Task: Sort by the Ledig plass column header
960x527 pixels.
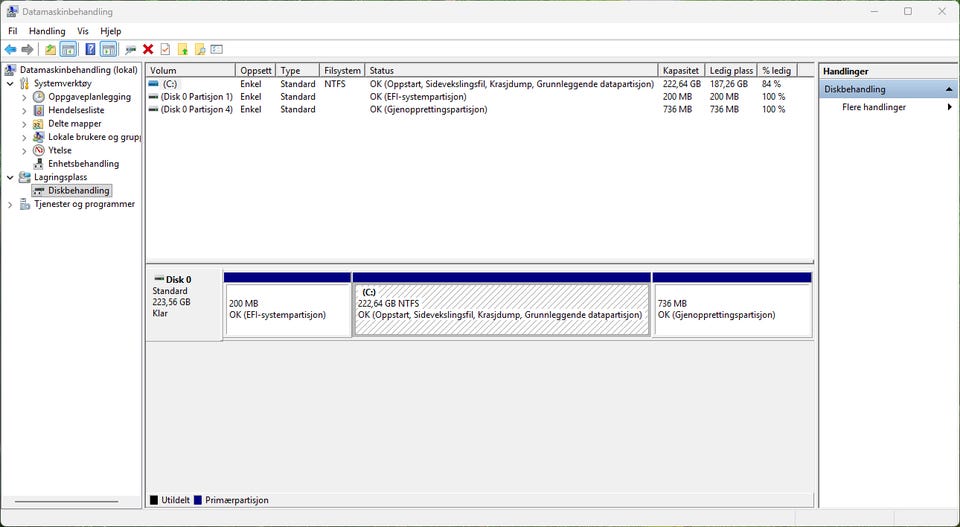Action: [731, 70]
